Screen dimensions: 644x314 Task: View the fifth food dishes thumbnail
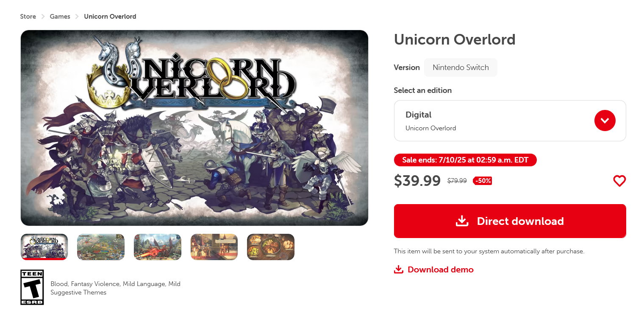pyautogui.click(x=271, y=247)
